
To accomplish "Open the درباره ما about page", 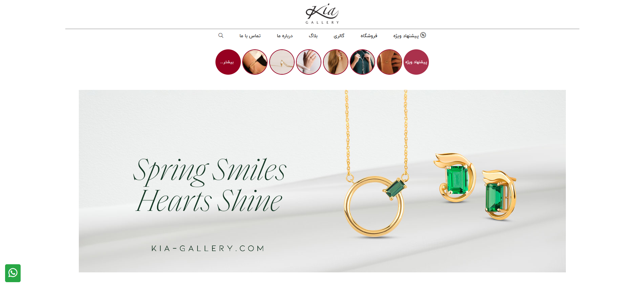I will point(285,36).
